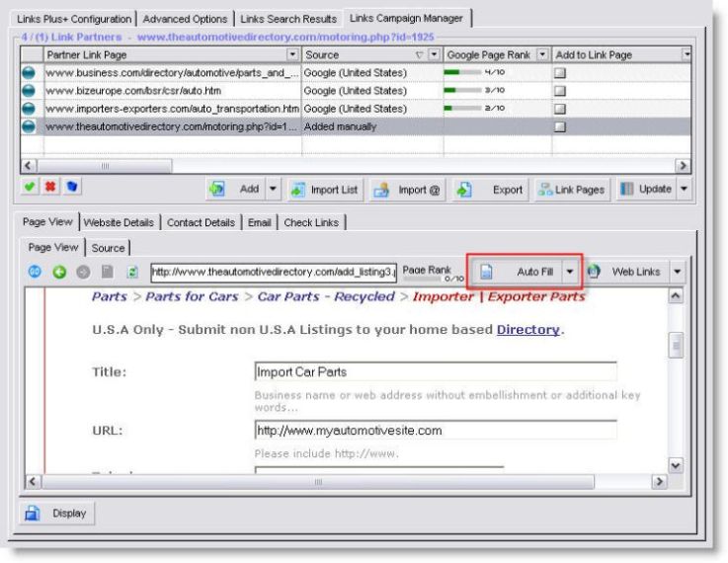The height and width of the screenshot is (563, 728).
Task: Click the Directory hyperlink in the web page
Action: coord(527,330)
